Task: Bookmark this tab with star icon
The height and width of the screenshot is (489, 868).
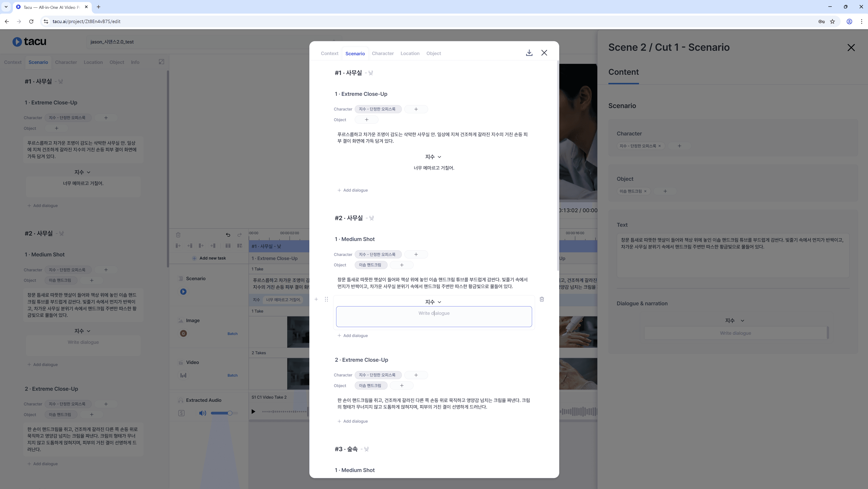Action: point(832,22)
